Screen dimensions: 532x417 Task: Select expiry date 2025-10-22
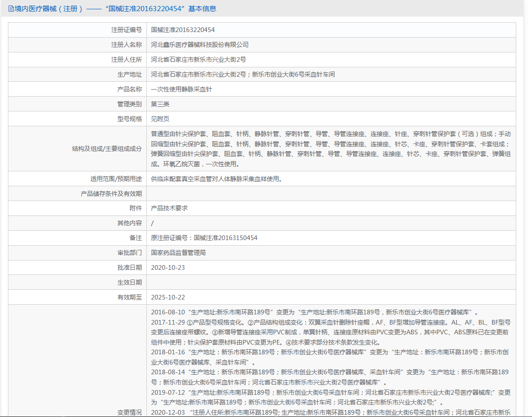(x=168, y=297)
